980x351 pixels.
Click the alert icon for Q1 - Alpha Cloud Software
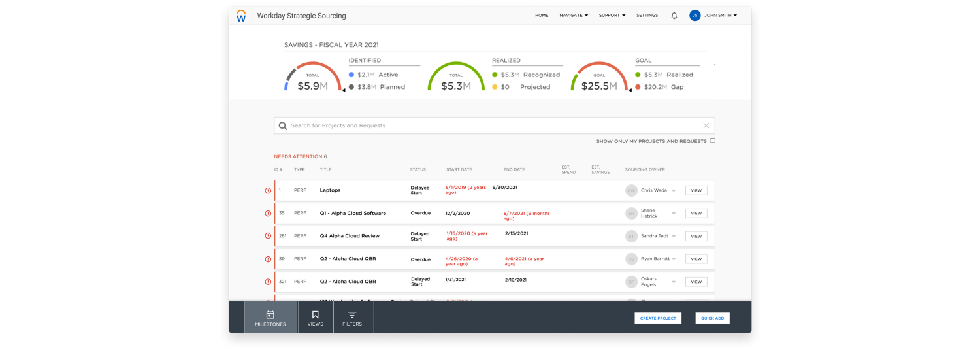click(268, 213)
